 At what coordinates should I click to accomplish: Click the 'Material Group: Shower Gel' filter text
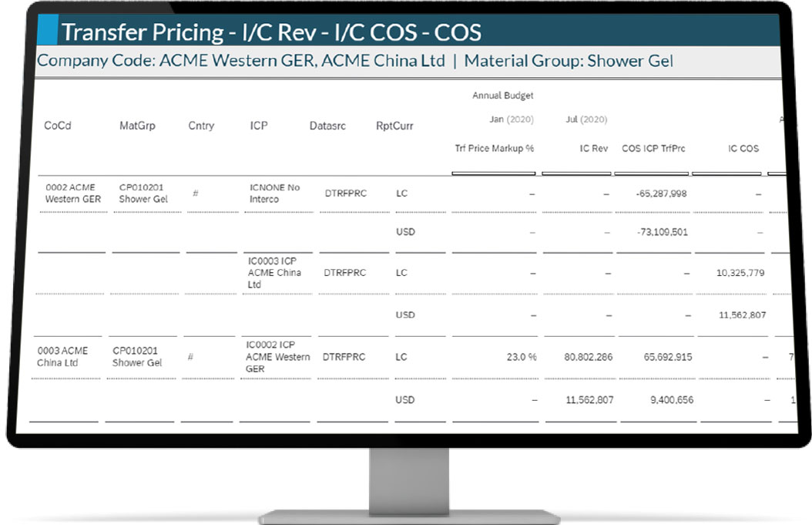[x=569, y=61]
